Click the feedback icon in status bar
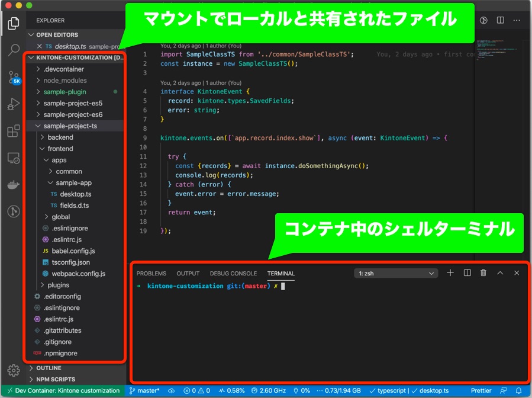Viewport: 532px width, 398px height. coord(504,390)
